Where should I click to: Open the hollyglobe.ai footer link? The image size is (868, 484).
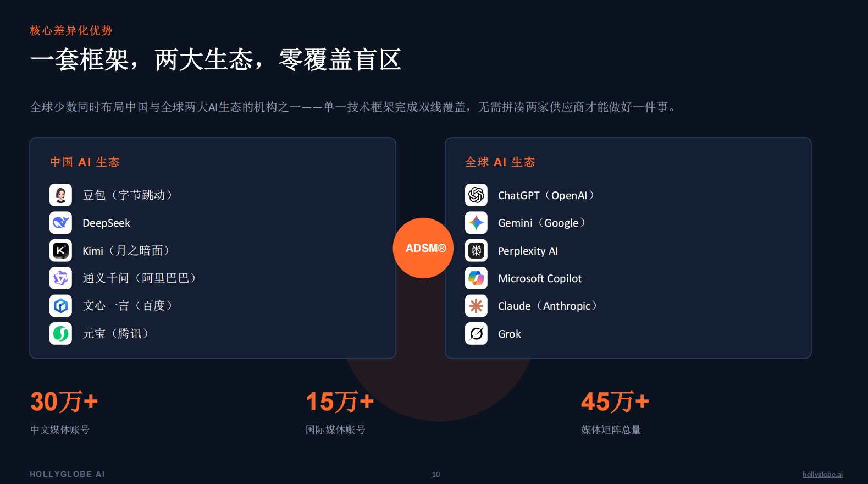pyautogui.click(x=822, y=475)
